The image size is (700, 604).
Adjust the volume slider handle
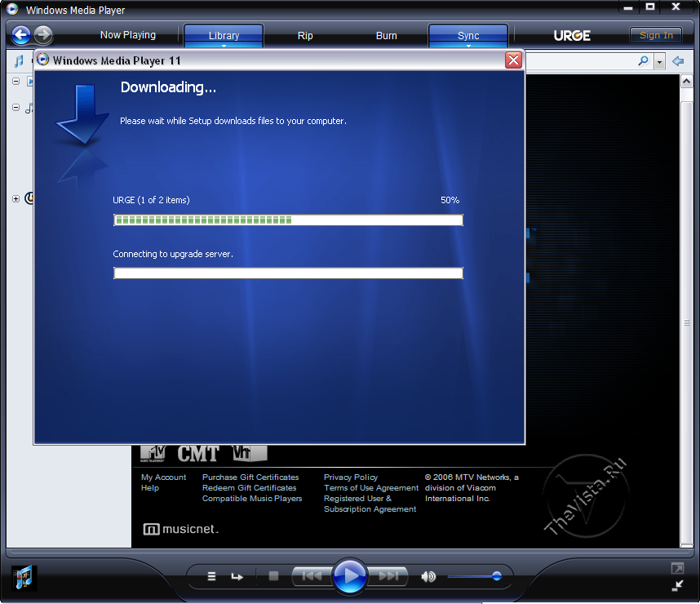click(x=496, y=576)
